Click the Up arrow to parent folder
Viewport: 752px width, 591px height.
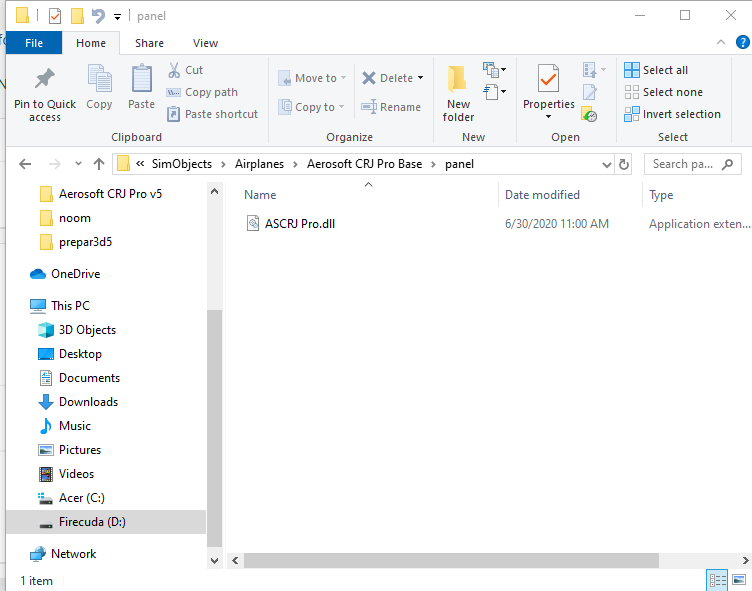[x=98, y=164]
